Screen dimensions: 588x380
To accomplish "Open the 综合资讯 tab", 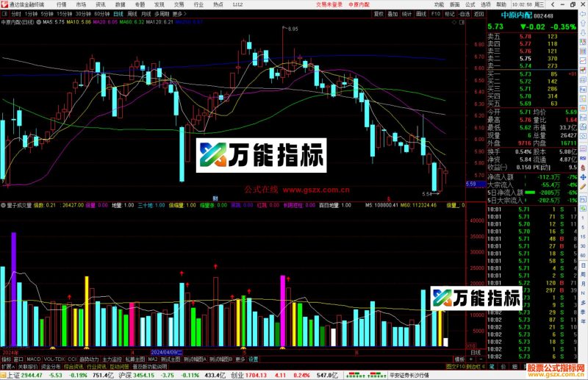I will [x=73, y=367].
